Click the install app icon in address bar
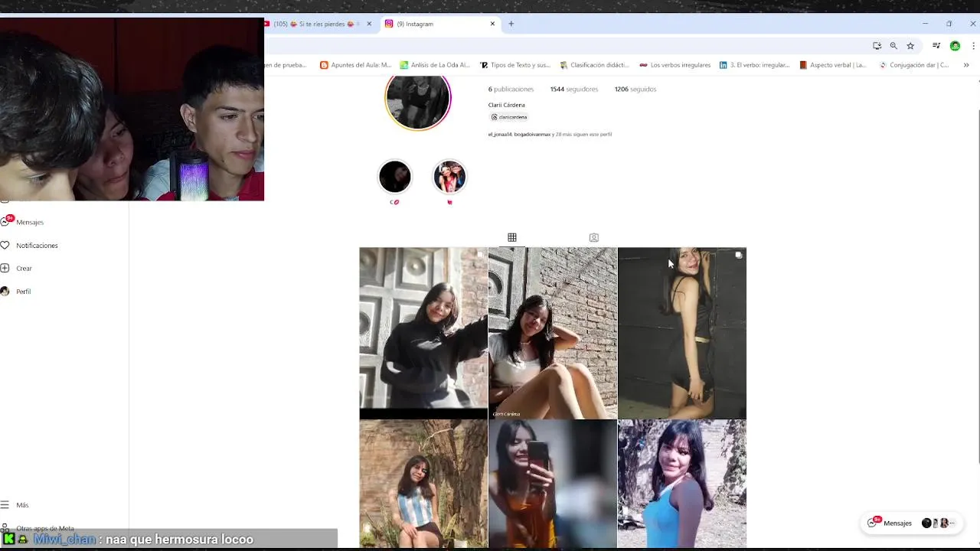Image resolution: width=980 pixels, height=551 pixels. pos(877,46)
